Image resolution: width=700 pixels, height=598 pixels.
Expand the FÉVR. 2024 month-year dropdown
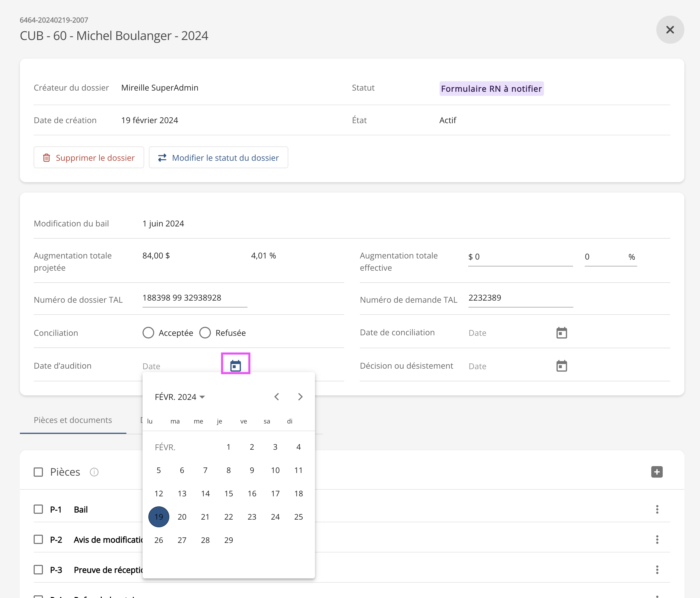tap(180, 397)
